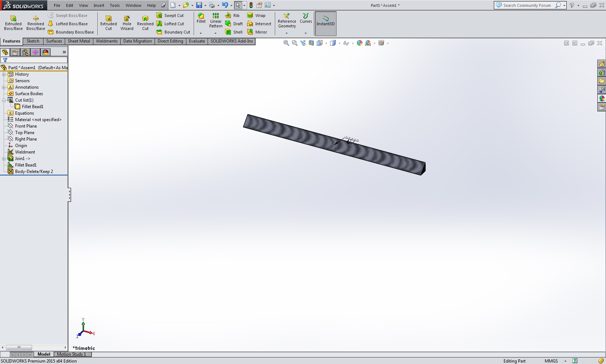606x364 pixels.
Task: Switch to the Motion Study 1 tab
Action: pos(71,354)
